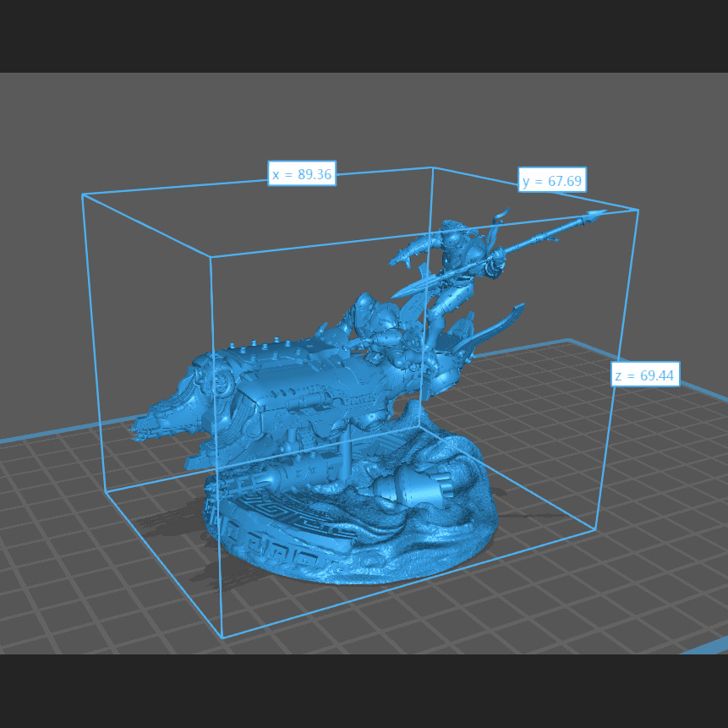
Task: Click the bounding box's nearest bottom corner
Action: tap(222, 638)
